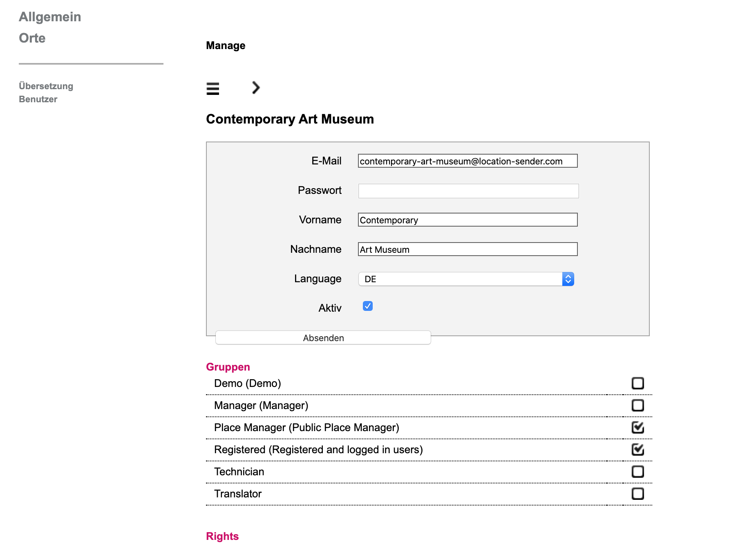The height and width of the screenshot is (544, 756).
Task: Click the right chevron arrow icon
Action: [256, 88]
